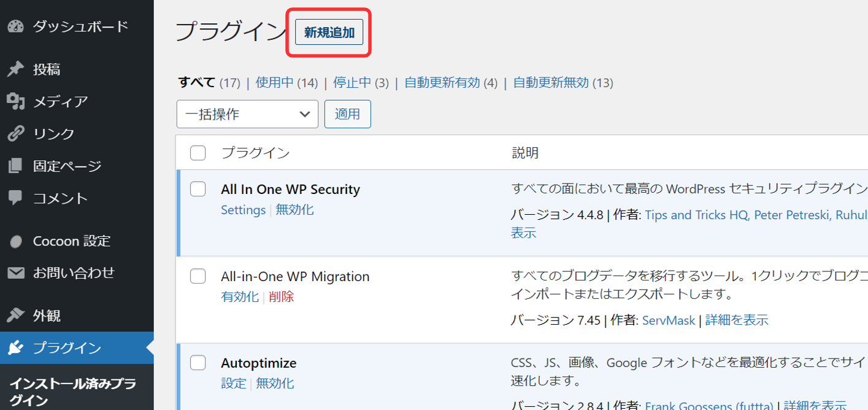Open Cocoon 設定 in the sidebar
This screenshot has height=410, width=868.
point(71,241)
